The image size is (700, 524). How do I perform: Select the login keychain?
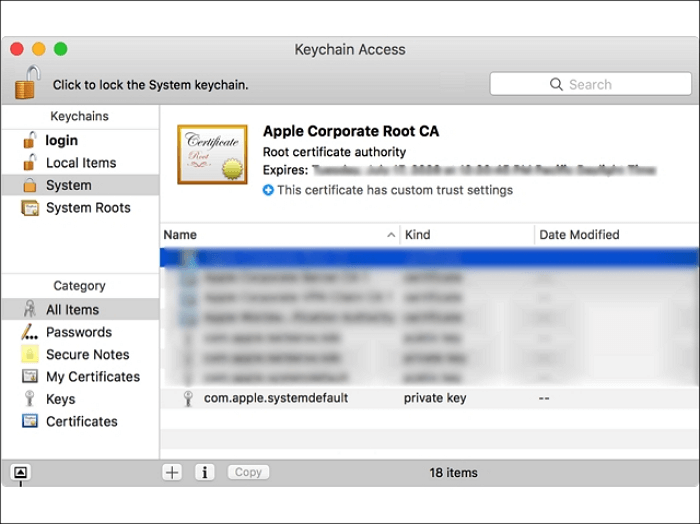pyautogui.click(x=80, y=141)
